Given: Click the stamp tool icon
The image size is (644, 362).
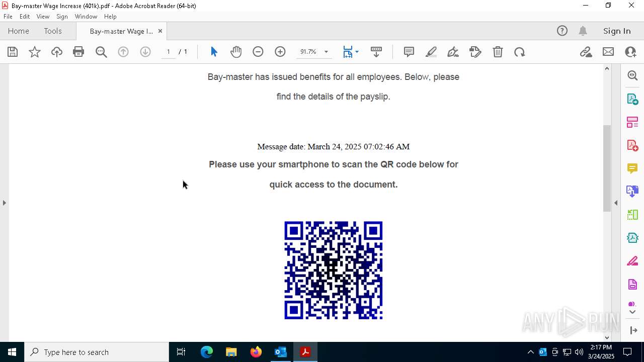Looking at the screenshot, I should coord(475,52).
